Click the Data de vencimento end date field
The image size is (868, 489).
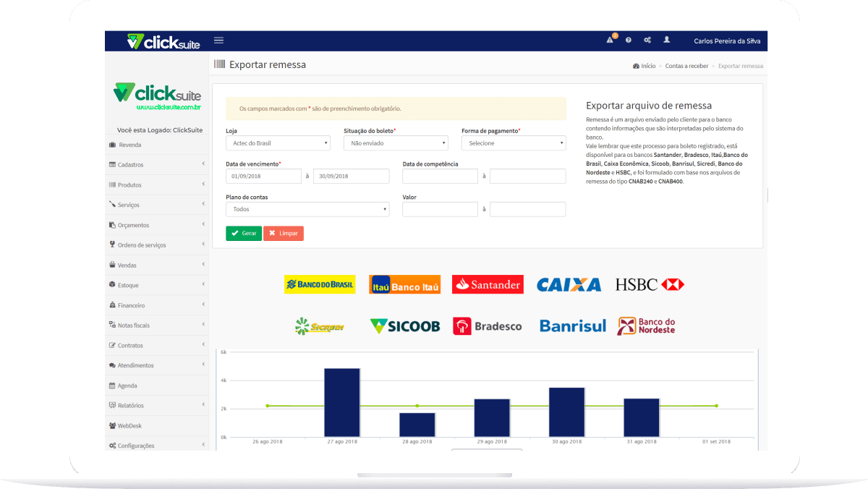pyautogui.click(x=352, y=177)
